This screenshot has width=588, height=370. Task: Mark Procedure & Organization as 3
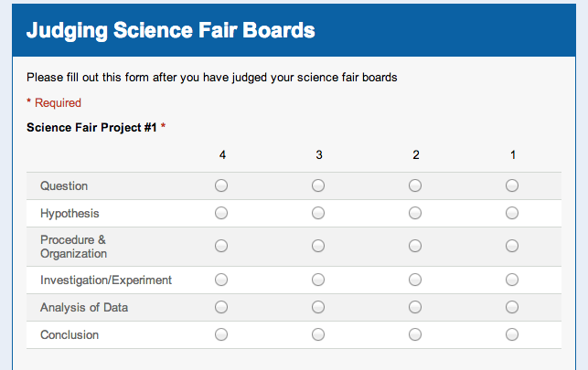(x=318, y=246)
